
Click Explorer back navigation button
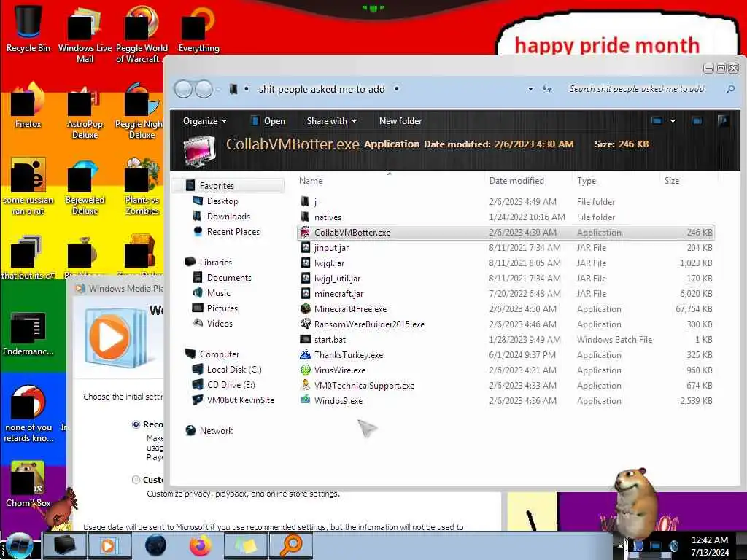(x=183, y=89)
